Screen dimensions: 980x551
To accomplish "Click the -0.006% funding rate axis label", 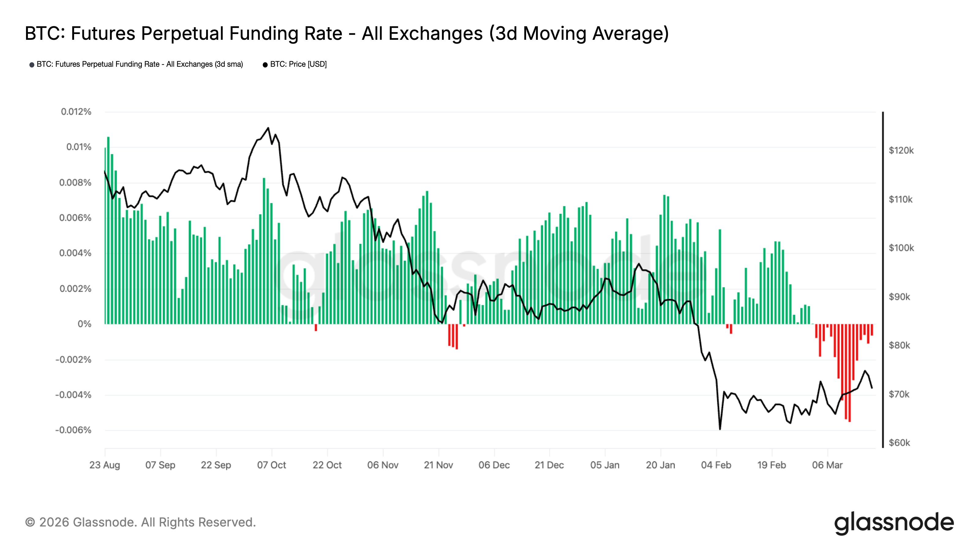I will [x=73, y=430].
